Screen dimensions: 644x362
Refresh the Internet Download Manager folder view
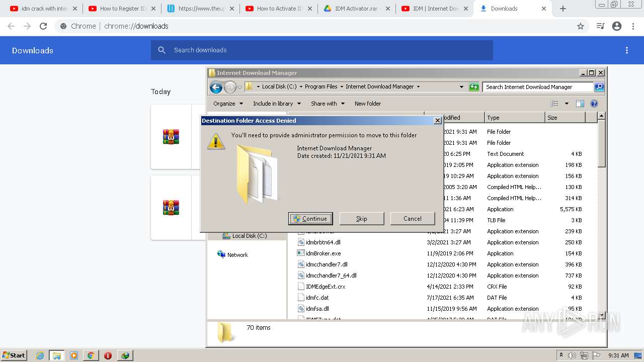tap(474, 87)
